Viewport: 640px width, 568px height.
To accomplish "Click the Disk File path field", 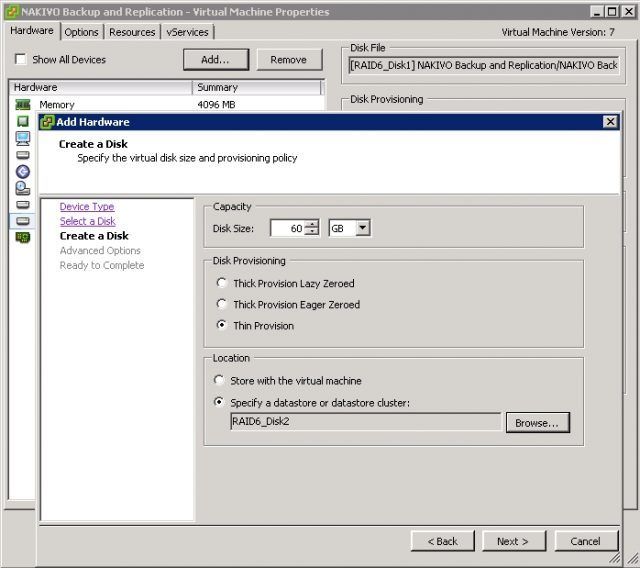I will point(484,65).
